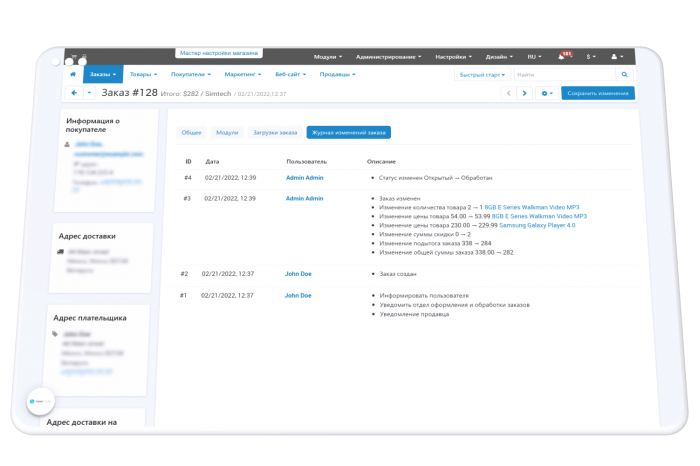Screen dimensions: 700x466
Task: Open the Маркетинг menu
Action: coord(242,74)
